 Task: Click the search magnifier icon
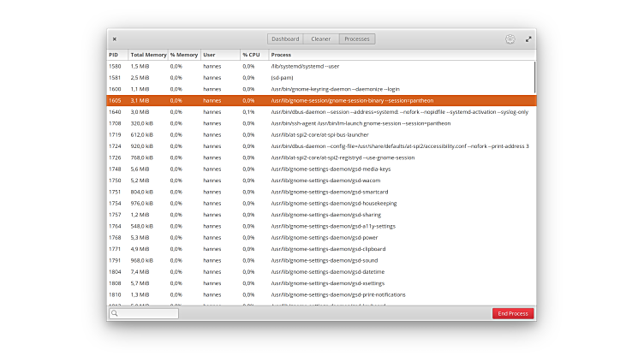click(114, 313)
